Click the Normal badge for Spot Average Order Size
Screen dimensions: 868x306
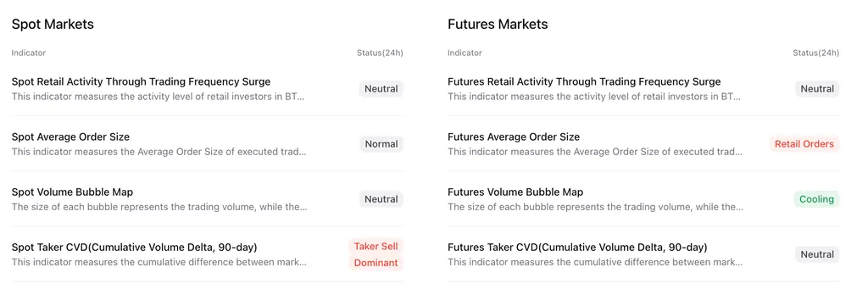pos(381,144)
